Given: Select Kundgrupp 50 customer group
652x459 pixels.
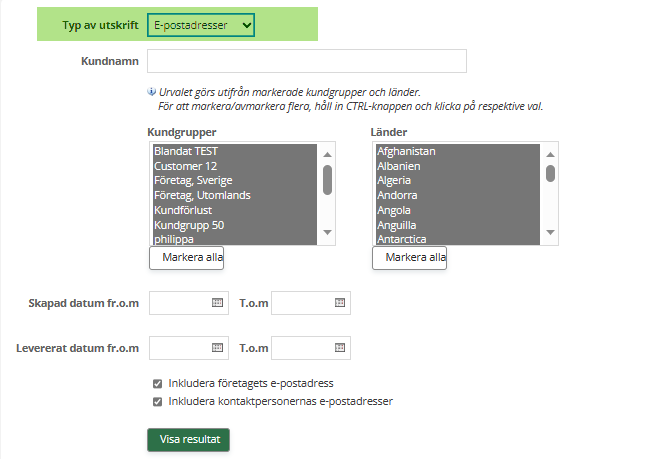Looking at the screenshot, I should [x=189, y=225].
